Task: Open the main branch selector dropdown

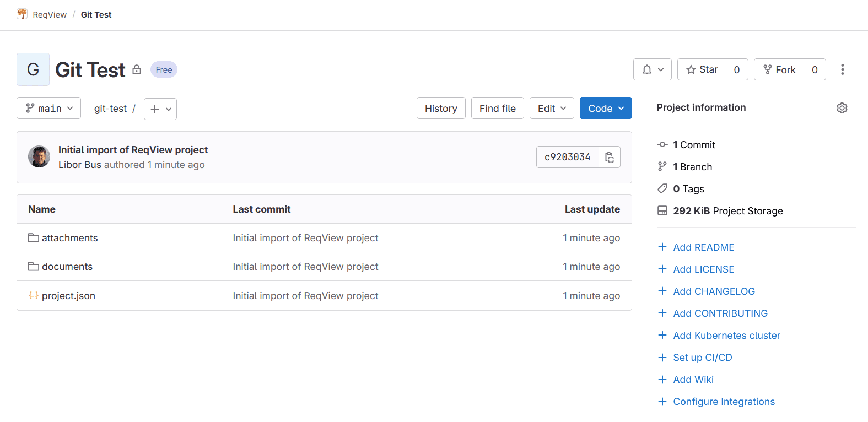Action: [x=48, y=108]
